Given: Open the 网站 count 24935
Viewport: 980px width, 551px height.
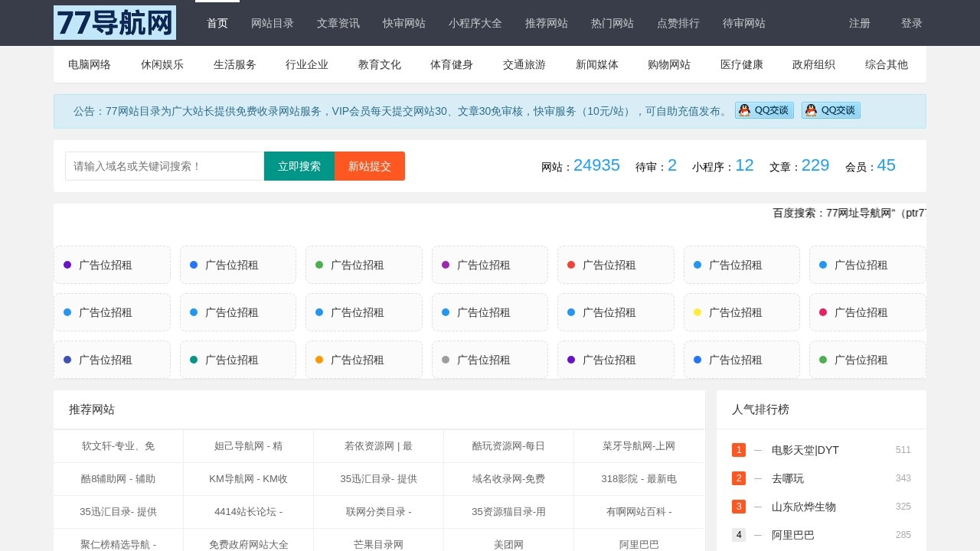Looking at the screenshot, I should (x=596, y=165).
